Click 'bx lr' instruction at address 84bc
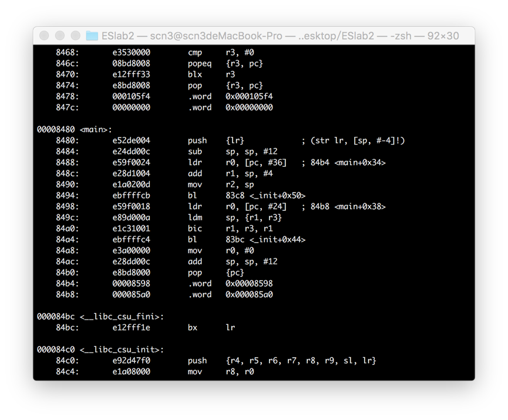 point(211,328)
